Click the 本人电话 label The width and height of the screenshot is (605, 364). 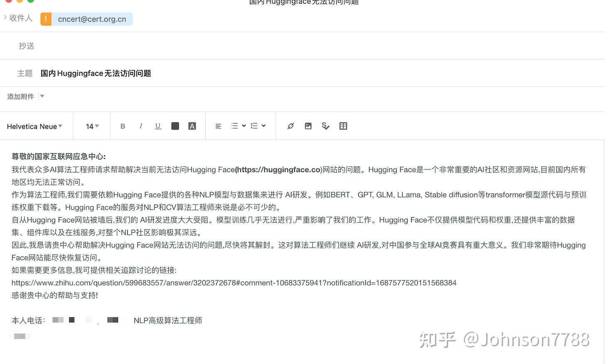(x=28, y=320)
